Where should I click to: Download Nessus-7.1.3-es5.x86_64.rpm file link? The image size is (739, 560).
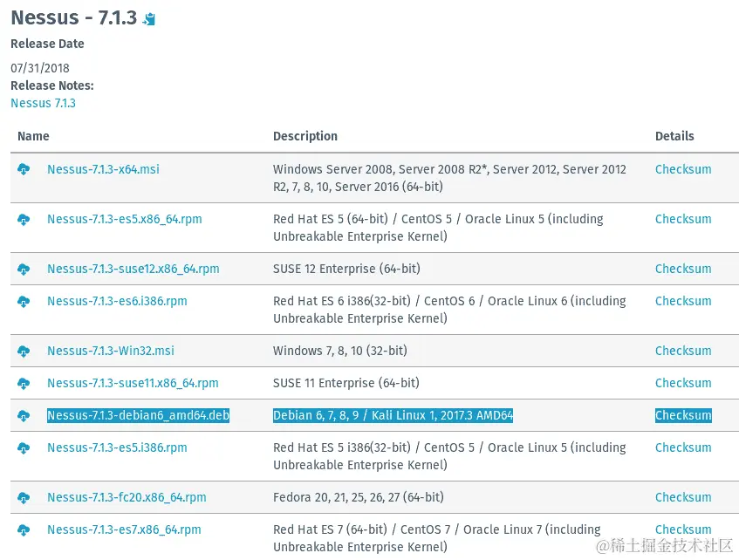(x=125, y=219)
